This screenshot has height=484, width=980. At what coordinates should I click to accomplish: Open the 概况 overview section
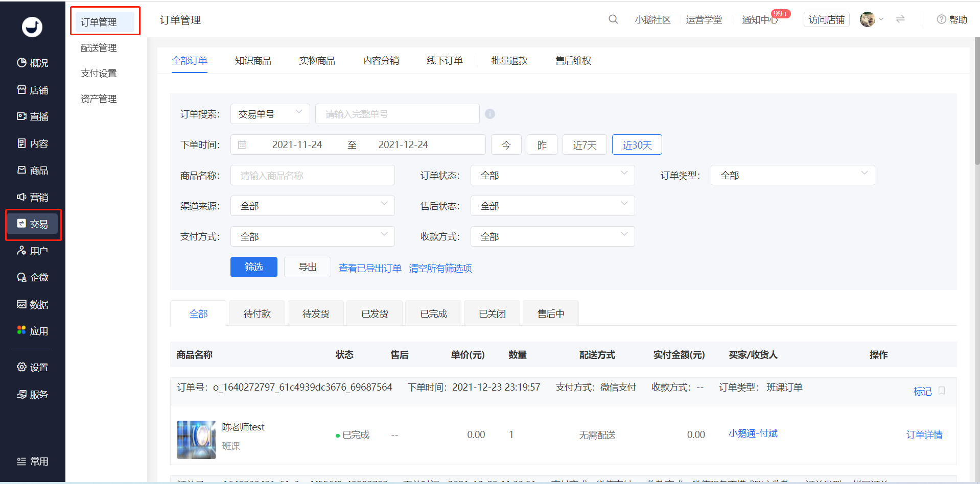tap(33, 63)
